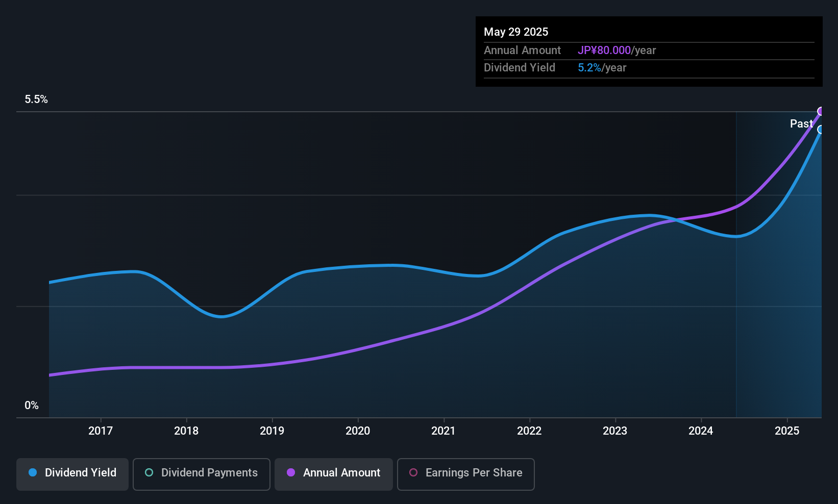Click the 2017 axis label
The width and height of the screenshot is (838, 504).
101,431
